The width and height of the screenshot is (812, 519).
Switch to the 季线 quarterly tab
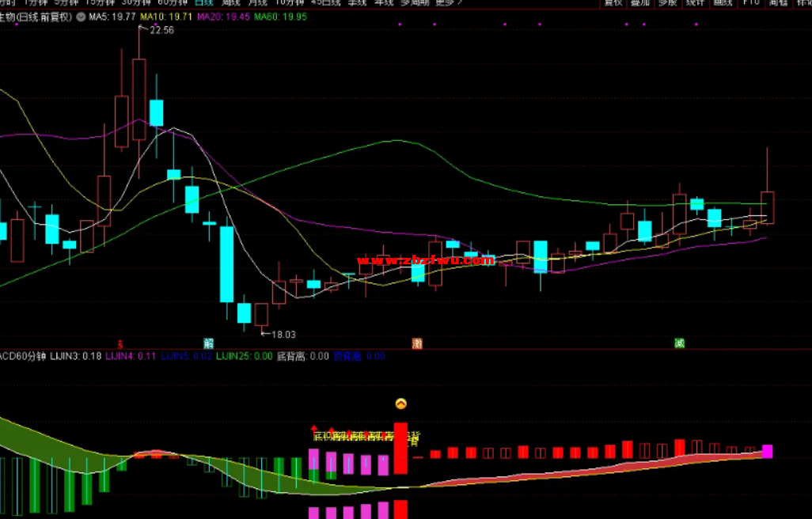pos(357,2)
